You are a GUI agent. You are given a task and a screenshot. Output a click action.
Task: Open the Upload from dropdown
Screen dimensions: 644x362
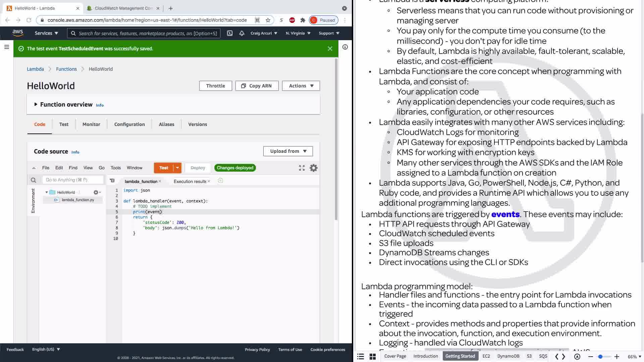click(288, 151)
